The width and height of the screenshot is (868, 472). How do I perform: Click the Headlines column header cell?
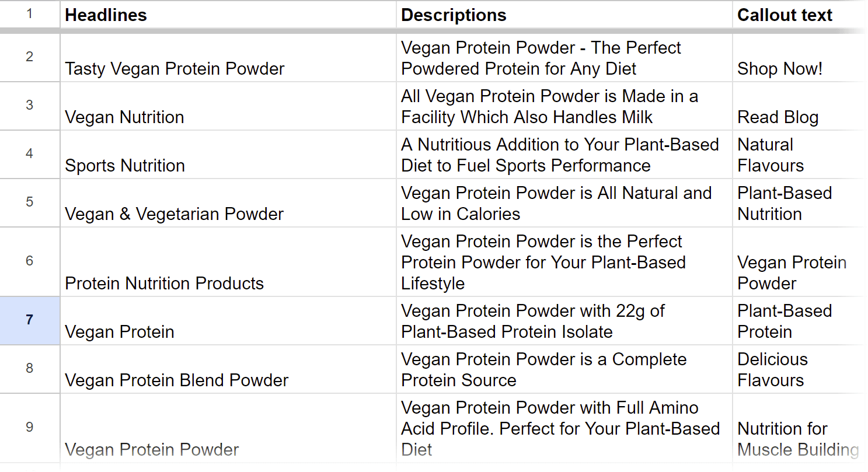click(228, 15)
